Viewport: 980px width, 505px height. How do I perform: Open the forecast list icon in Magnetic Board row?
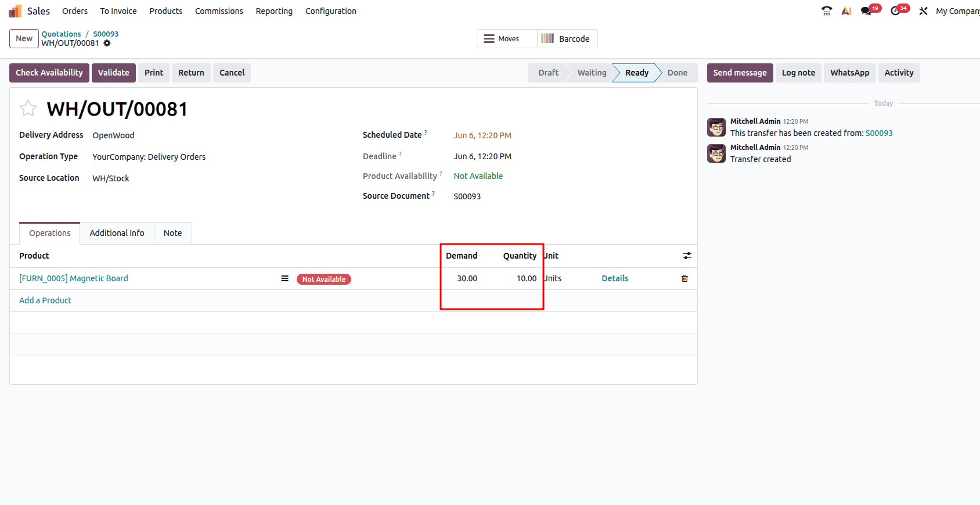pos(284,278)
